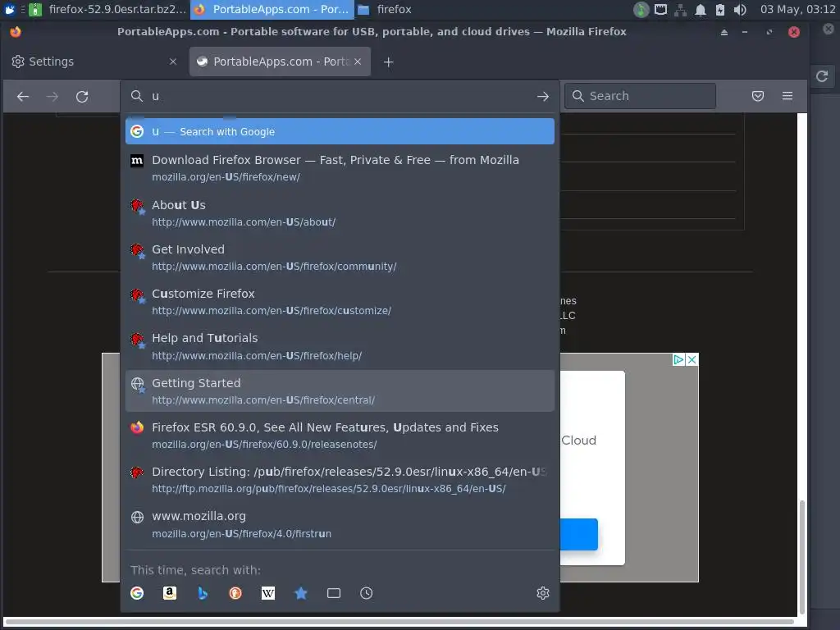Click the Search box in toolbar
The image size is (840, 630).
[x=640, y=96]
